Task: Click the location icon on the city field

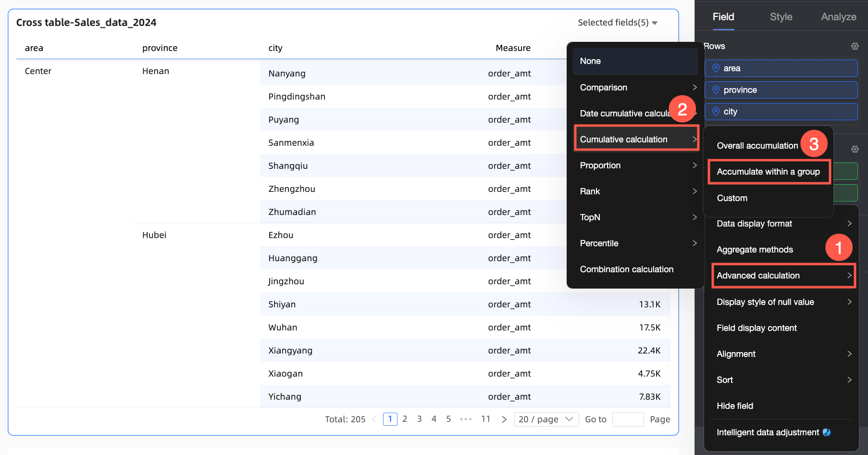Action: point(716,112)
